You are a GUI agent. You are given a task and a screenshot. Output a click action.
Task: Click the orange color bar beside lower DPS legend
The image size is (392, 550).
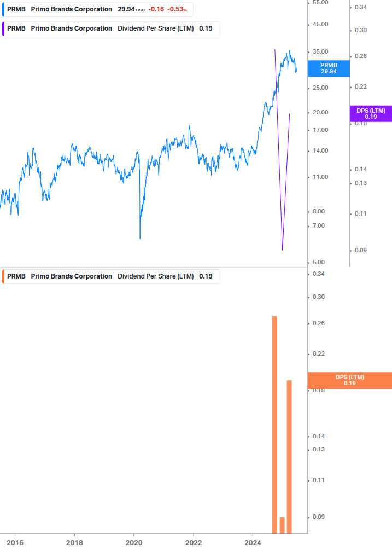point(3,276)
